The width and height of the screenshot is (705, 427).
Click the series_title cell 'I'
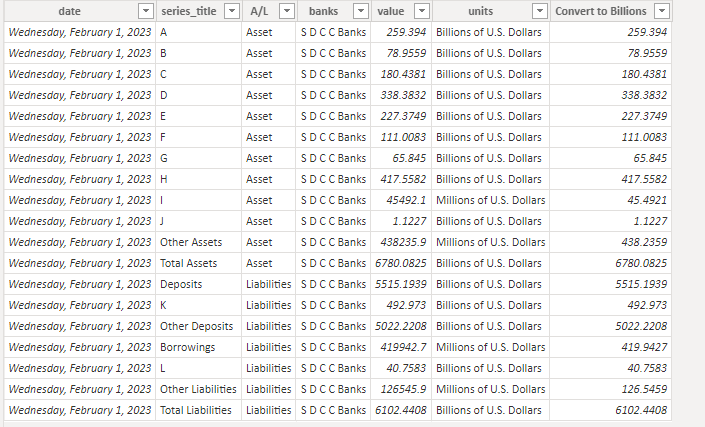[x=199, y=200]
